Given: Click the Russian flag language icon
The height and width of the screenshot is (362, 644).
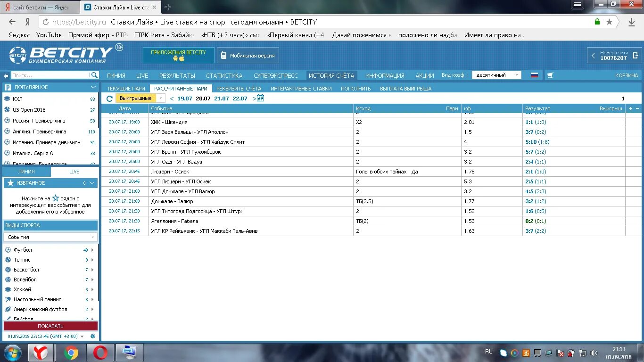Looking at the screenshot, I should pos(534,75).
